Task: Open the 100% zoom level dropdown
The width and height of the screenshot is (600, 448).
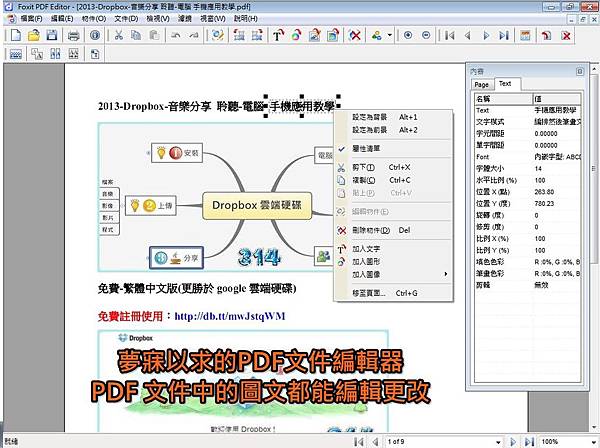Action: (595, 442)
